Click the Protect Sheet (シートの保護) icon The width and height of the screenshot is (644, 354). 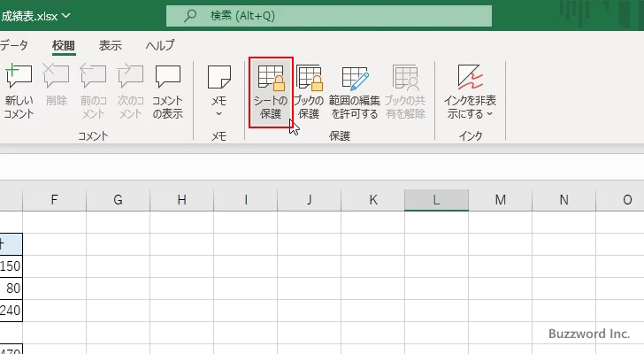(x=271, y=91)
